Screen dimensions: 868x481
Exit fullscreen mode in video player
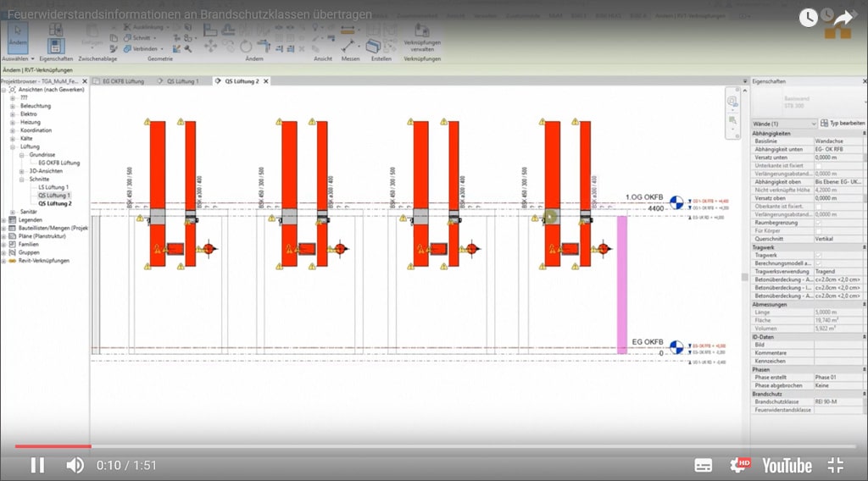tap(836, 465)
